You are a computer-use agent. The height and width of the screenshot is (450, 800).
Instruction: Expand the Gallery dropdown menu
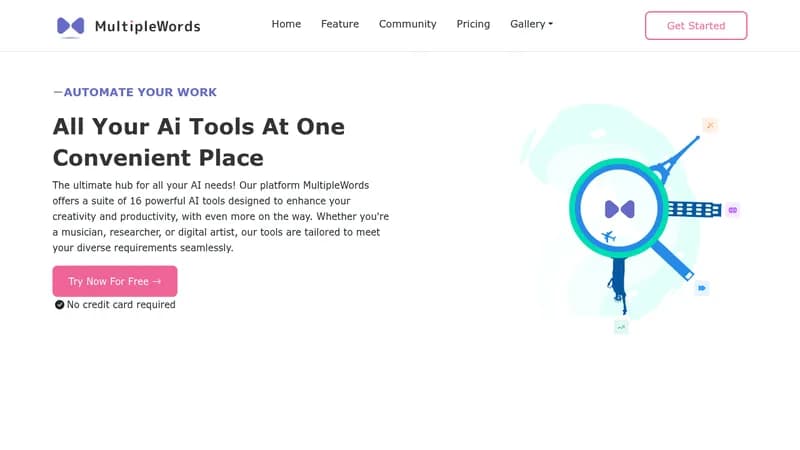point(531,24)
